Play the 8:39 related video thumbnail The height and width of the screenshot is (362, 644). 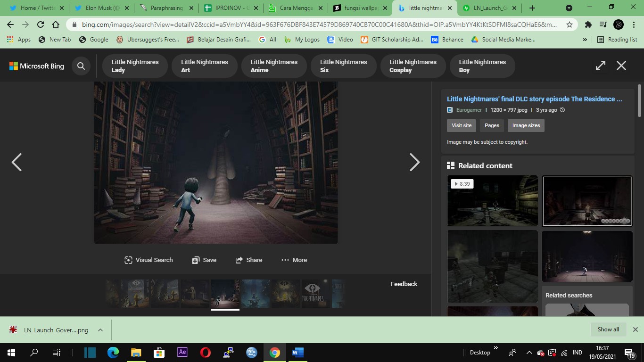492,201
